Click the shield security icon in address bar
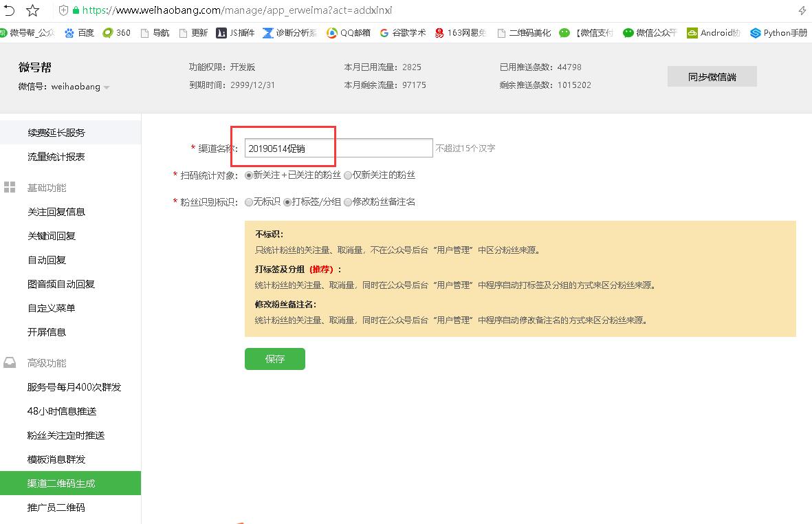The image size is (812, 524). [63, 10]
